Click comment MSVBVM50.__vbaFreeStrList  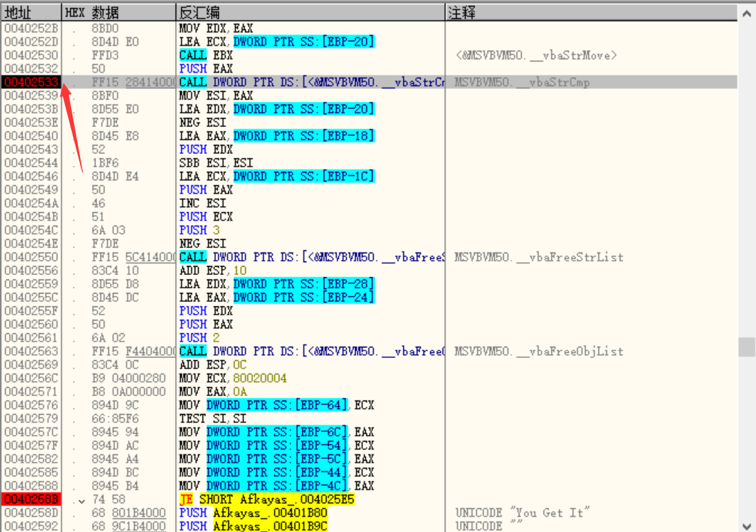pos(539,257)
